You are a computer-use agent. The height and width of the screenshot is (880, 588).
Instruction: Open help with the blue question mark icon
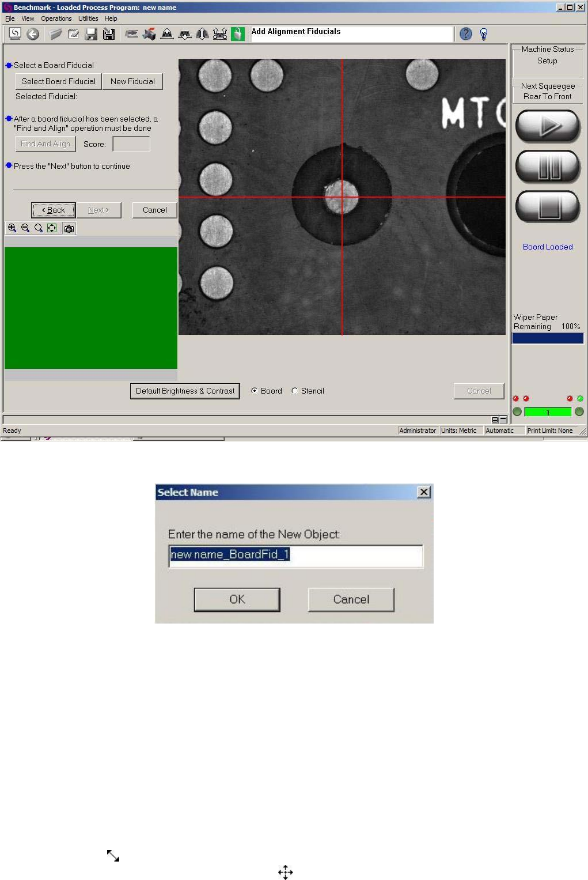tap(466, 34)
